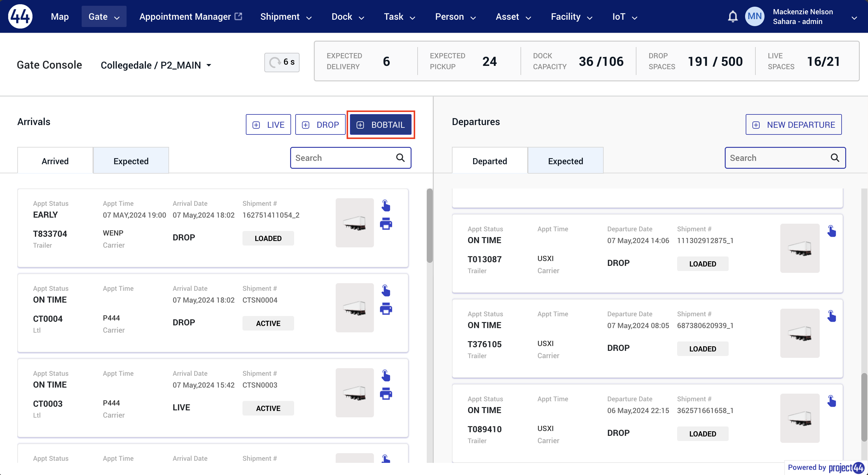Image resolution: width=868 pixels, height=475 pixels.
Task: Click the hand icon for CT0003 arrival
Action: click(386, 375)
